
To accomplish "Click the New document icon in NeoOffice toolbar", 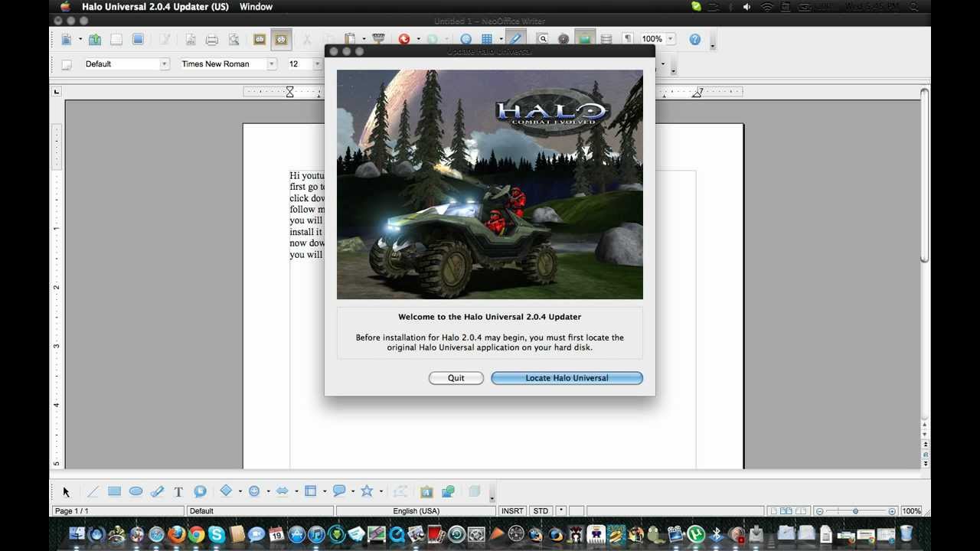I will click(67, 39).
